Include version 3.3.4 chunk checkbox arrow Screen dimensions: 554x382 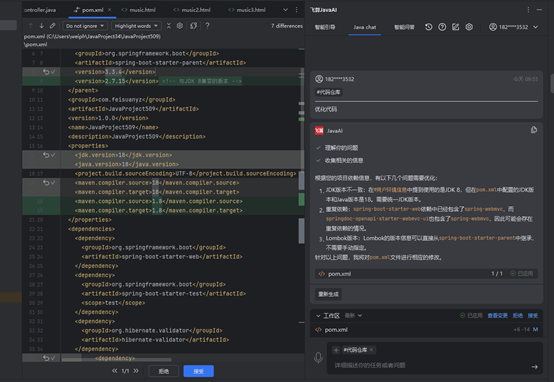tap(53, 72)
